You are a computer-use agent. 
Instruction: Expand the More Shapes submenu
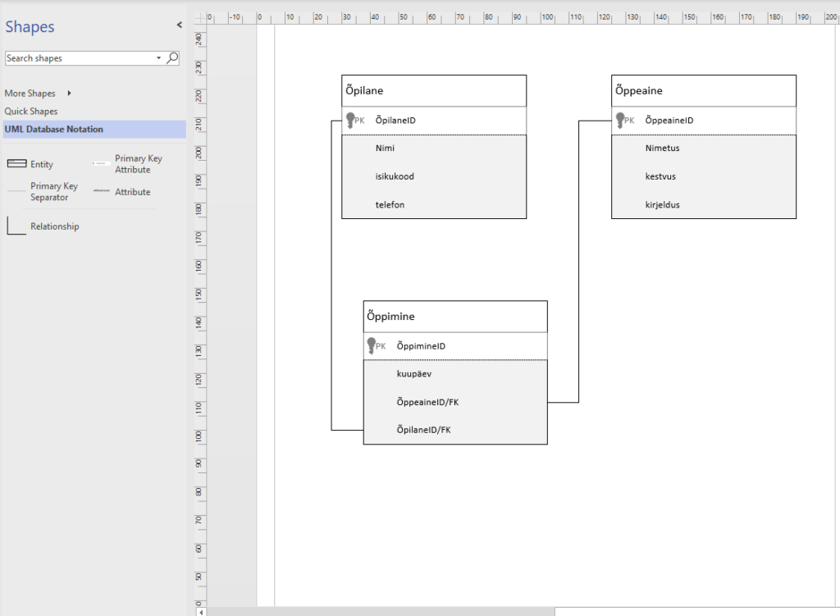coord(70,94)
